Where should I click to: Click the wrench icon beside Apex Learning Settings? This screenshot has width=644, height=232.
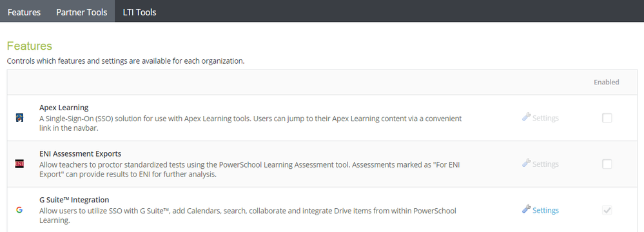(526, 117)
